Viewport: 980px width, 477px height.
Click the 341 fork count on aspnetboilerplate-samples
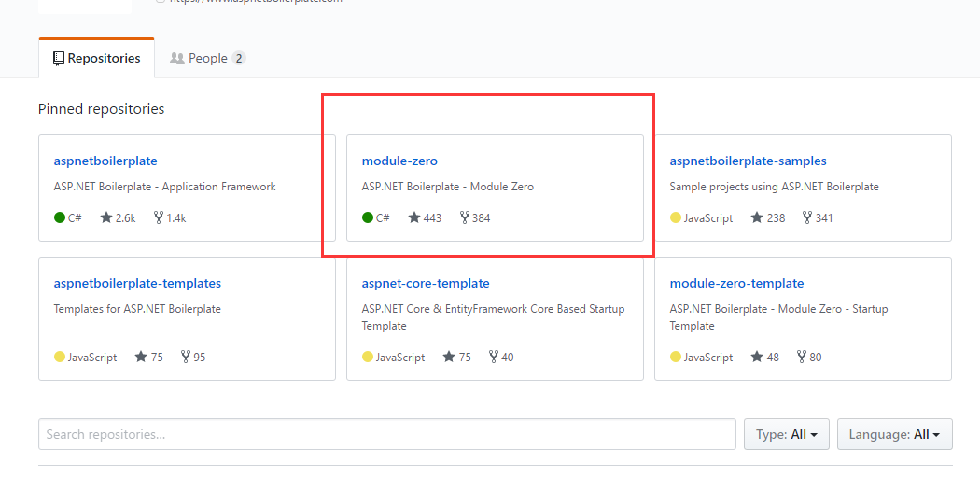(x=824, y=218)
